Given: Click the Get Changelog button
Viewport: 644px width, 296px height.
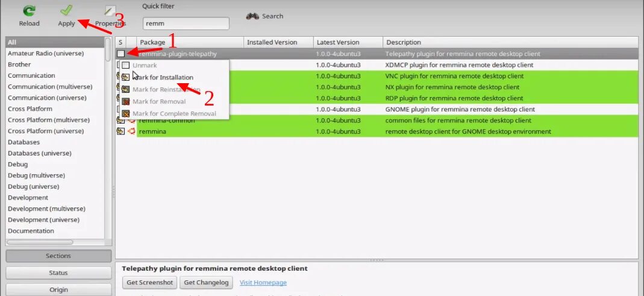Looking at the screenshot, I should click(206, 282).
